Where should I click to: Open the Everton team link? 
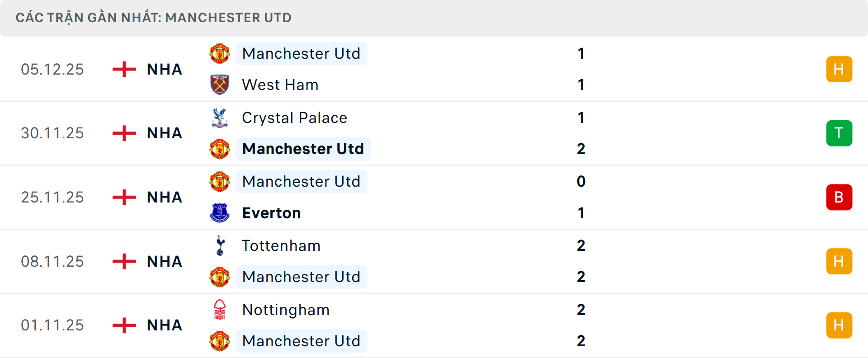(x=272, y=213)
